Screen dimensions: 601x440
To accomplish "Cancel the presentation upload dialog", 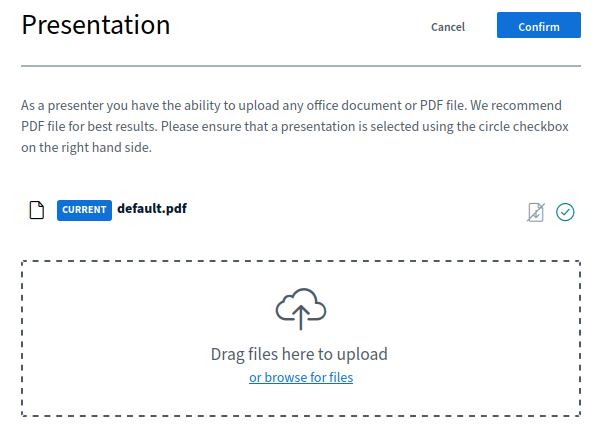I will point(448,27).
